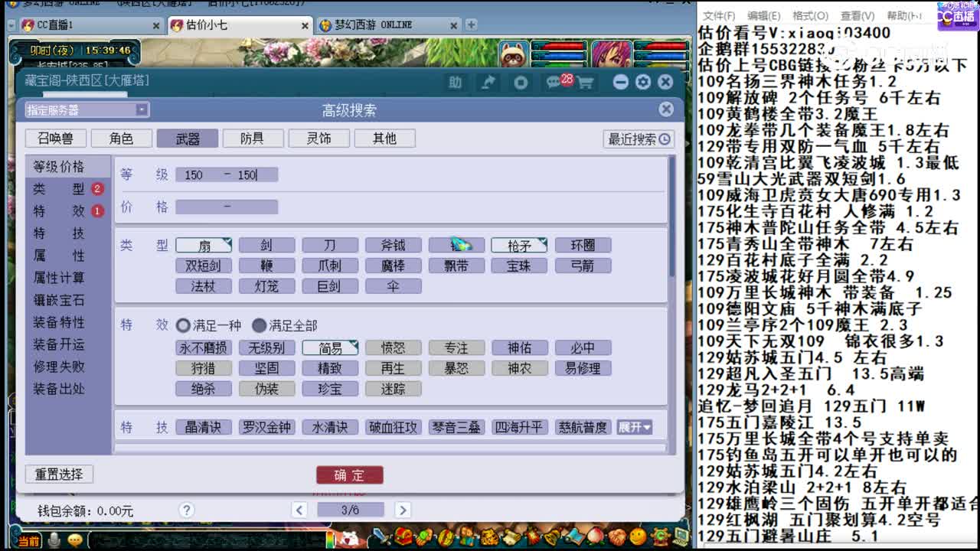Click the 当前 channel button

28,541
